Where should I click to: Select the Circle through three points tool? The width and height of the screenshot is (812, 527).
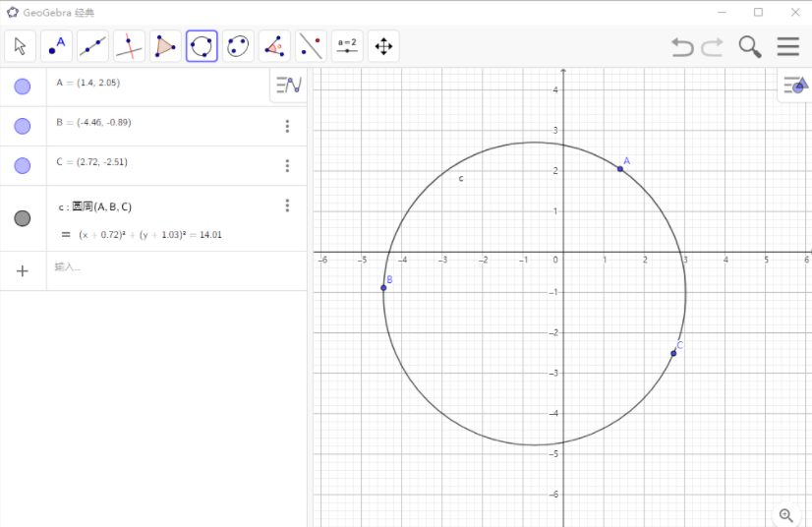202,46
